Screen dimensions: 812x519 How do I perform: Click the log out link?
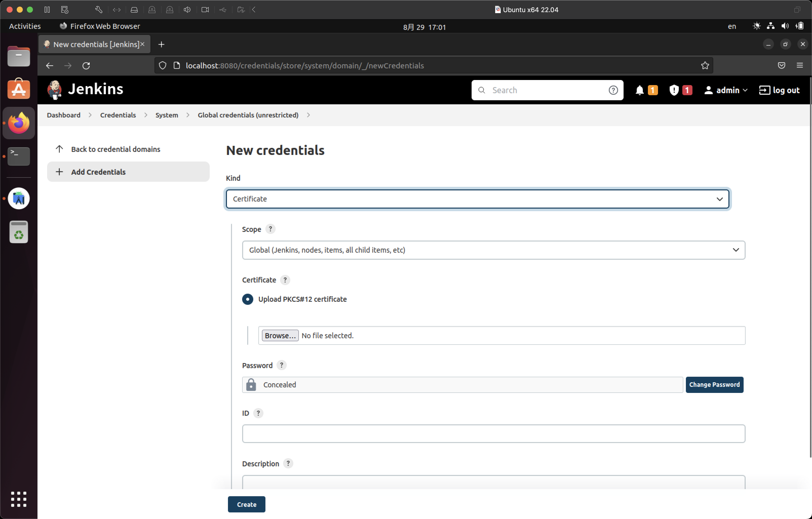tap(779, 89)
